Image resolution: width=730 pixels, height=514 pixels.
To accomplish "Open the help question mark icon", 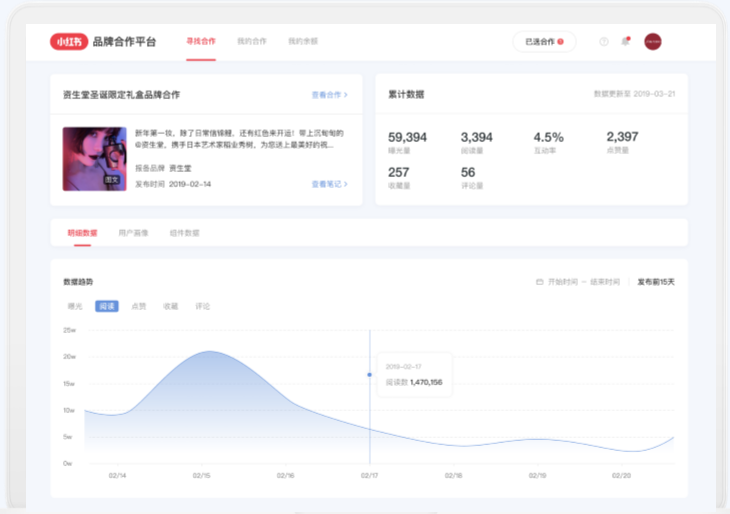I will pyautogui.click(x=604, y=42).
